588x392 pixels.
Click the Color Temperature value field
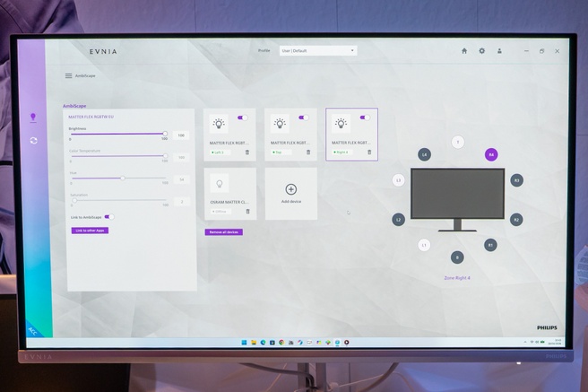pos(181,158)
